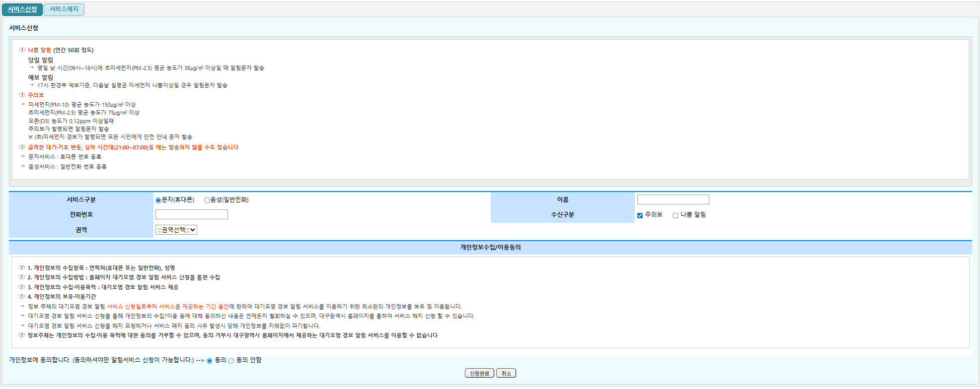
Task: Switch to the 서비스신청 tab
Action: [x=22, y=9]
